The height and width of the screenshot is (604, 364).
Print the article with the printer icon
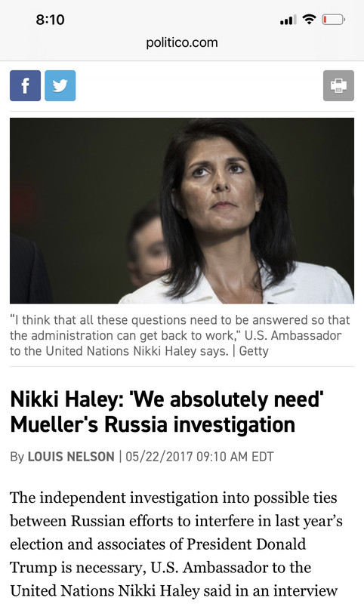338,85
